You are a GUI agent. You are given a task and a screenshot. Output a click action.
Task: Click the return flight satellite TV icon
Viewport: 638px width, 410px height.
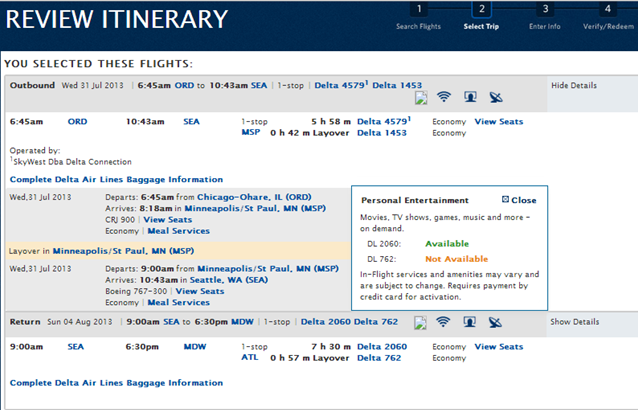pyautogui.click(x=495, y=323)
